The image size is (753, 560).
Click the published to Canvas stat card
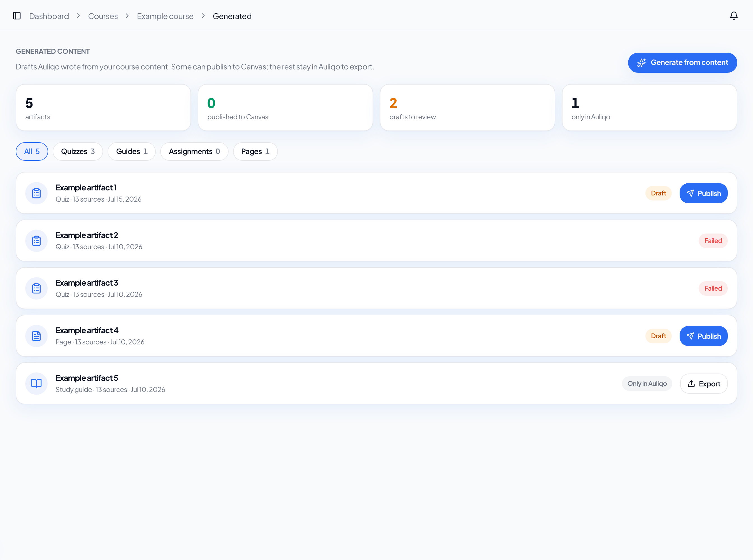[x=285, y=108]
